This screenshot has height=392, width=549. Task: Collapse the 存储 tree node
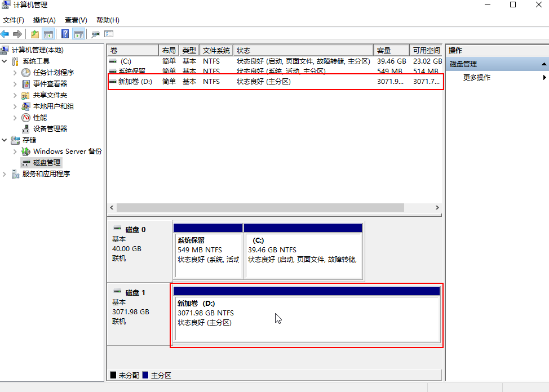click(4, 140)
